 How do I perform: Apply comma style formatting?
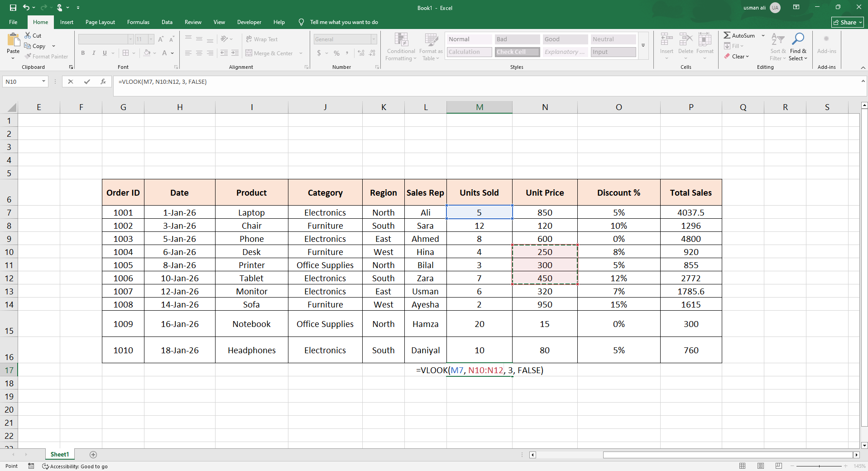tap(347, 53)
